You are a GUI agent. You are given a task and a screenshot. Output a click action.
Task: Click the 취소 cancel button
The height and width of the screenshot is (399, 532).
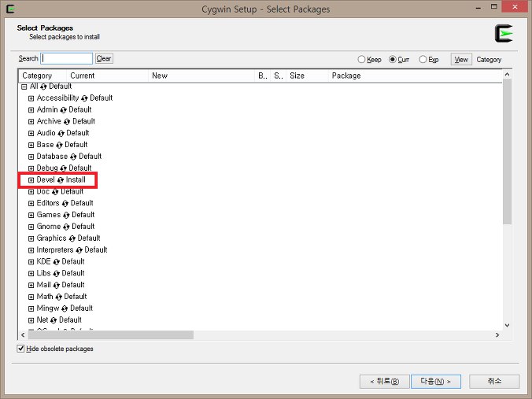(x=494, y=382)
